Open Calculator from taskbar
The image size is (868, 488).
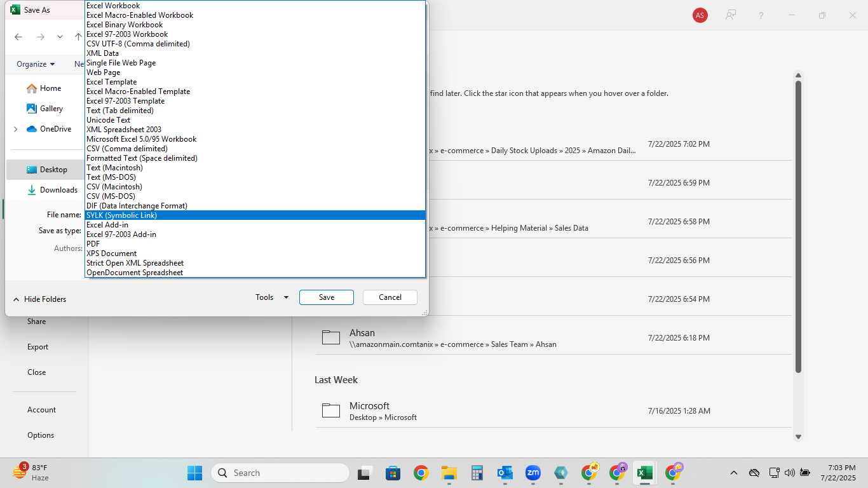(x=477, y=473)
